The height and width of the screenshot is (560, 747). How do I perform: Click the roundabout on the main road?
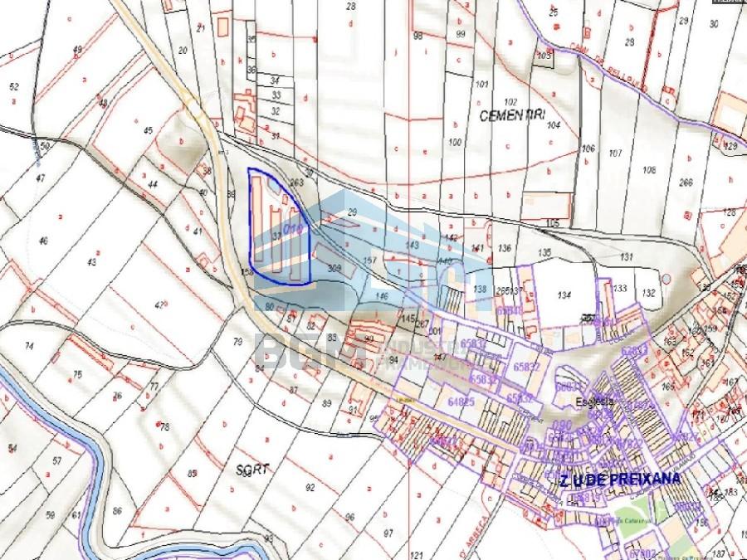tap(193, 106)
